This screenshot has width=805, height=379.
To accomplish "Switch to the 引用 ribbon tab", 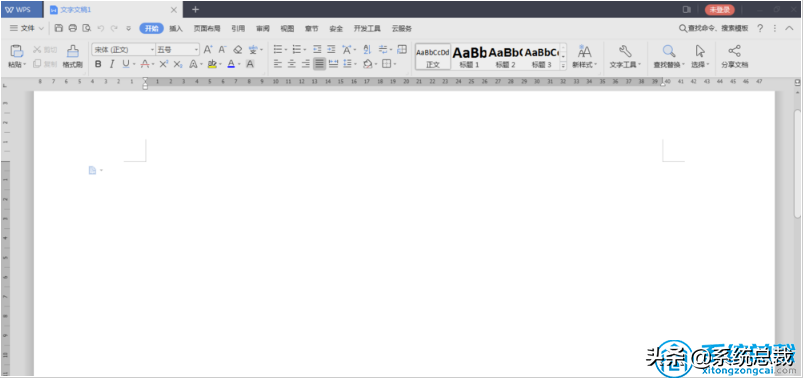I will click(238, 29).
